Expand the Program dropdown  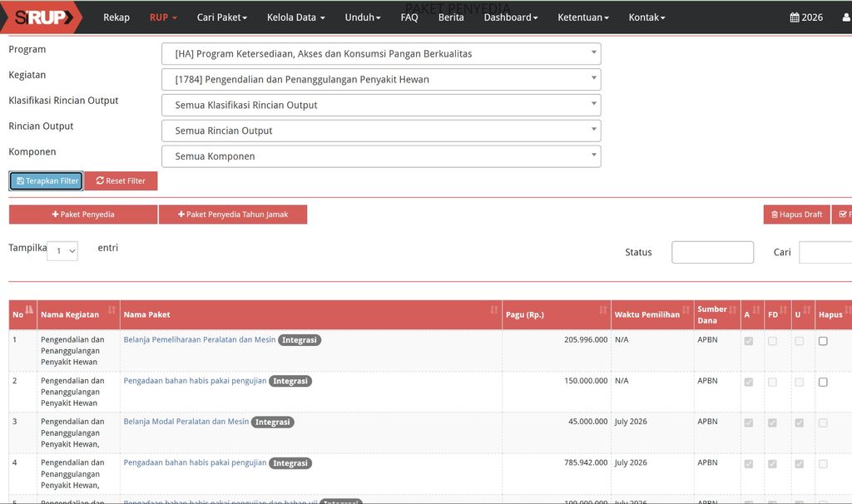click(x=381, y=54)
